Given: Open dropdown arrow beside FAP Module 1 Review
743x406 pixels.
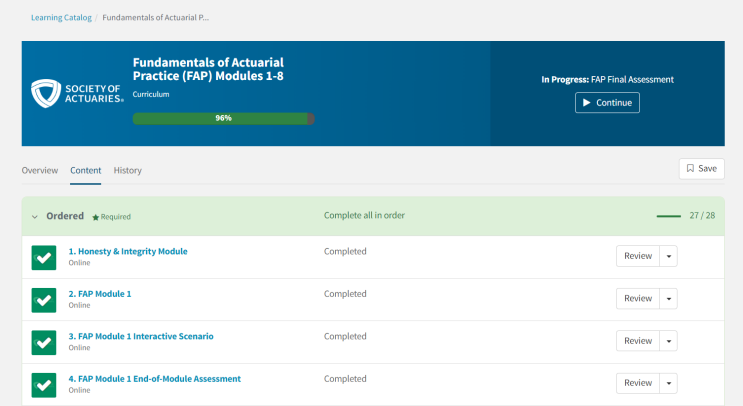Looking at the screenshot, I should 669,299.
